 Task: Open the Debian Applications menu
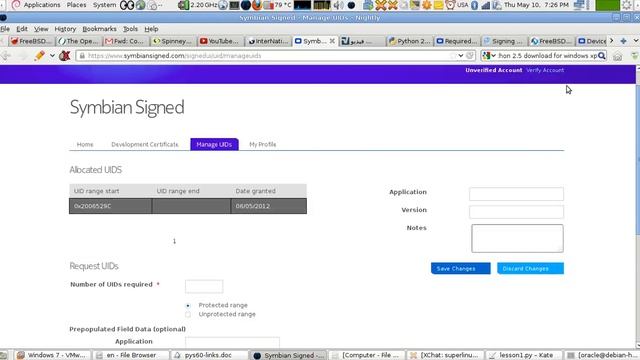(36, 5)
